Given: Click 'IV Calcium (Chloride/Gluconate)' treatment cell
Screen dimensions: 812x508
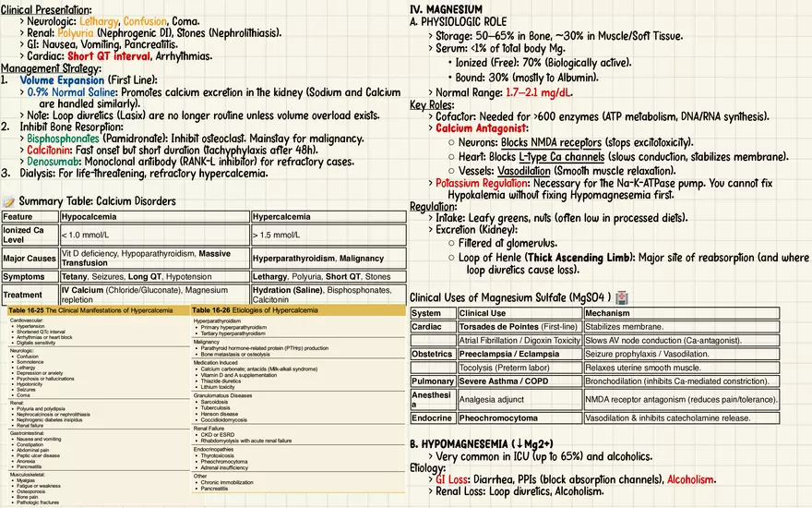Looking at the screenshot, I should (155, 295).
